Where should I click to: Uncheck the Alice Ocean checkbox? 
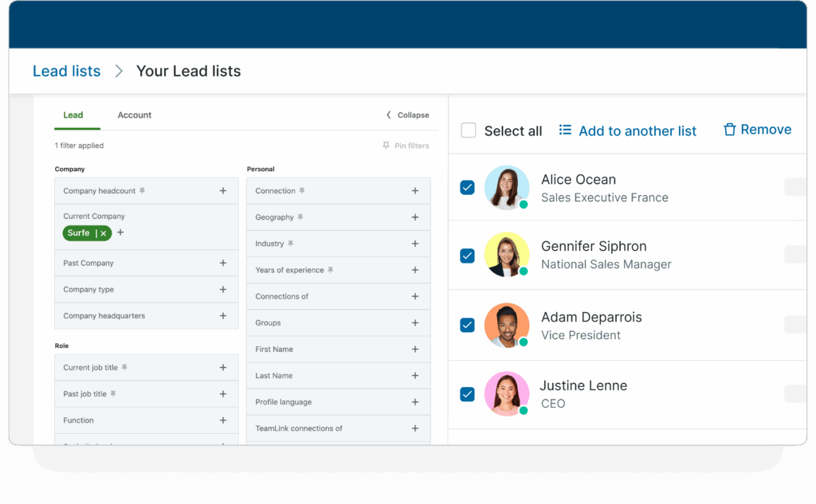coord(468,187)
